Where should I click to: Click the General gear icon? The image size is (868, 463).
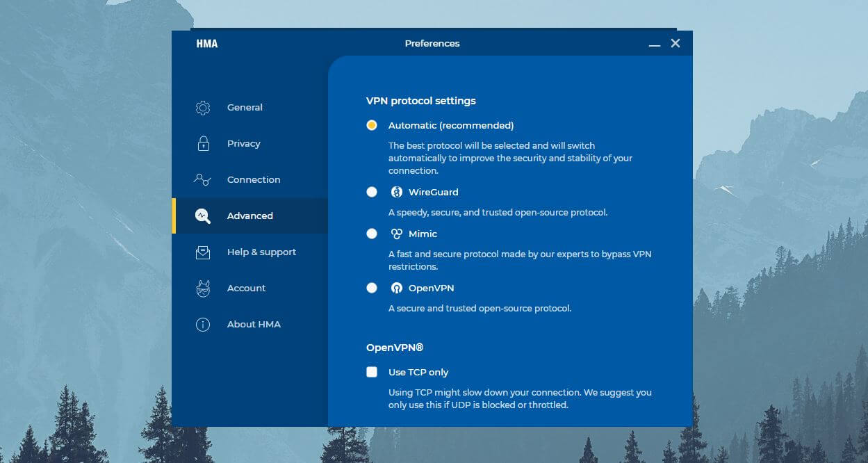[x=203, y=108]
